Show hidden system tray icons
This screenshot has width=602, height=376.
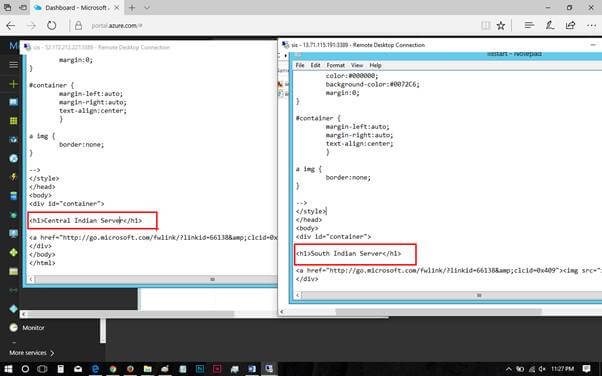point(508,369)
